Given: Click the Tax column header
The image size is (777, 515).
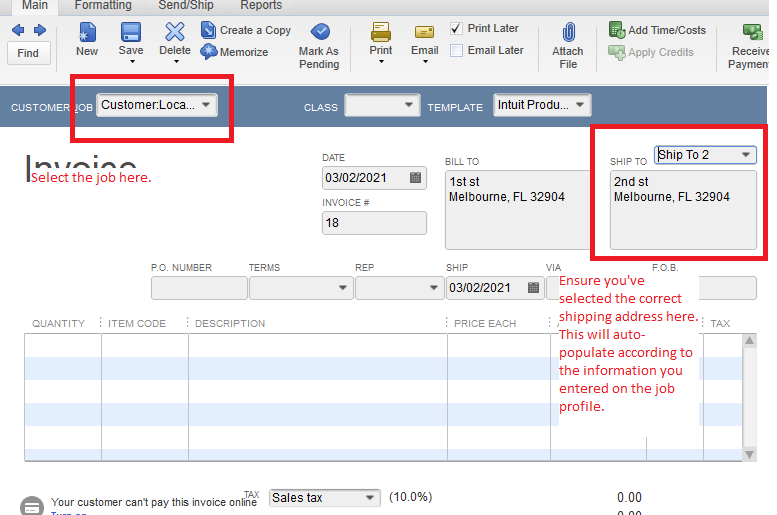Looking at the screenshot, I should tap(720, 324).
